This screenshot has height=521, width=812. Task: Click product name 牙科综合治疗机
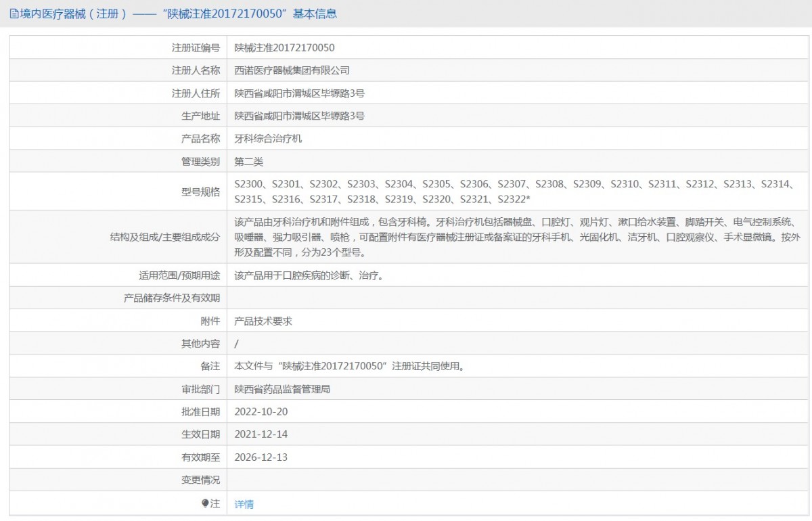coord(268,139)
